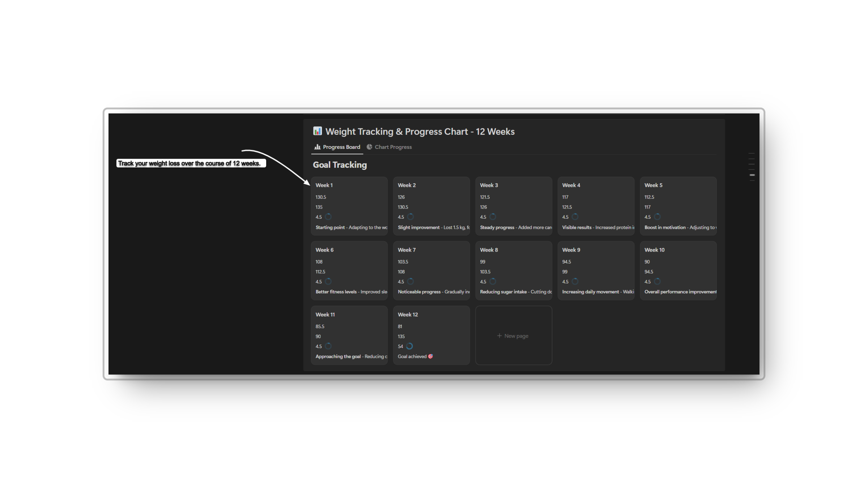Click the Chart Progress pie icon
This screenshot has width=868, height=488.
369,147
